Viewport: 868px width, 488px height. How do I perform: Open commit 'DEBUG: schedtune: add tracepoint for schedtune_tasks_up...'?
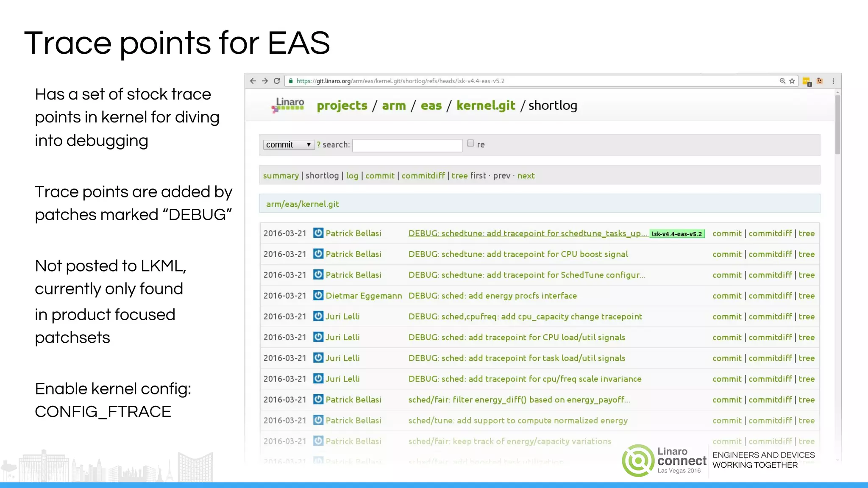[528, 233]
